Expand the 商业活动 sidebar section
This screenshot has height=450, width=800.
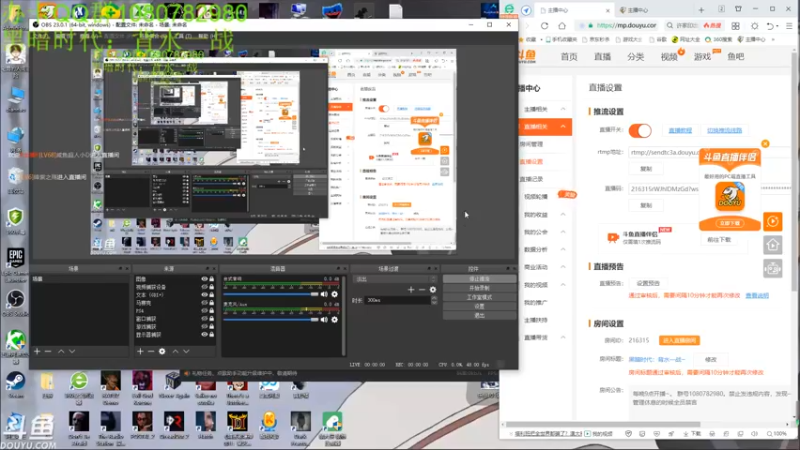563,267
